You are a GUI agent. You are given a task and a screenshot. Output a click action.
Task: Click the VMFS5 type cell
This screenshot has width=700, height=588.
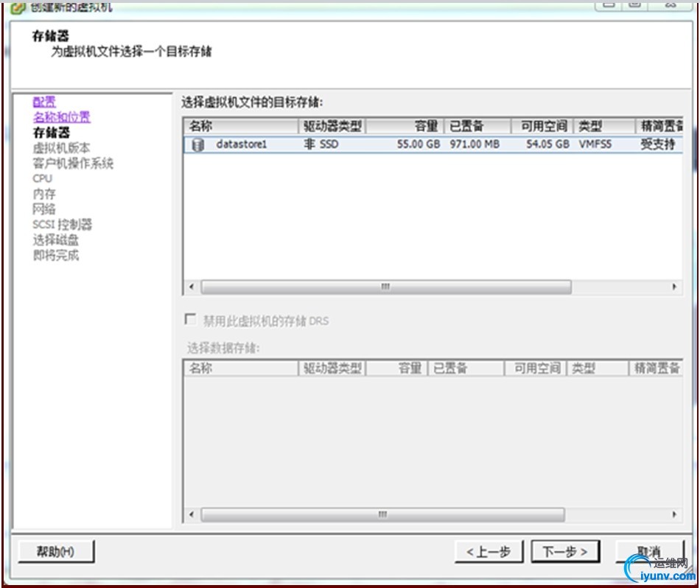(x=595, y=144)
